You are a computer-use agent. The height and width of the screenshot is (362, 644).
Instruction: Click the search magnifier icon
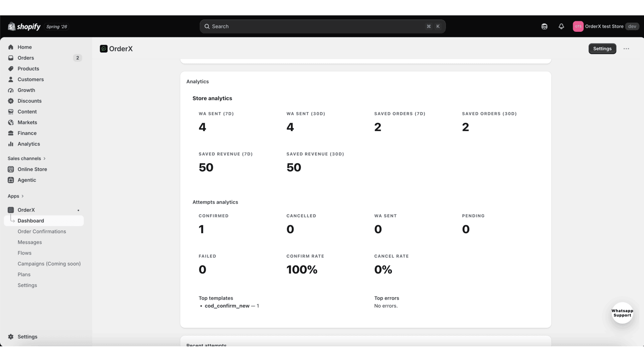[x=207, y=27]
